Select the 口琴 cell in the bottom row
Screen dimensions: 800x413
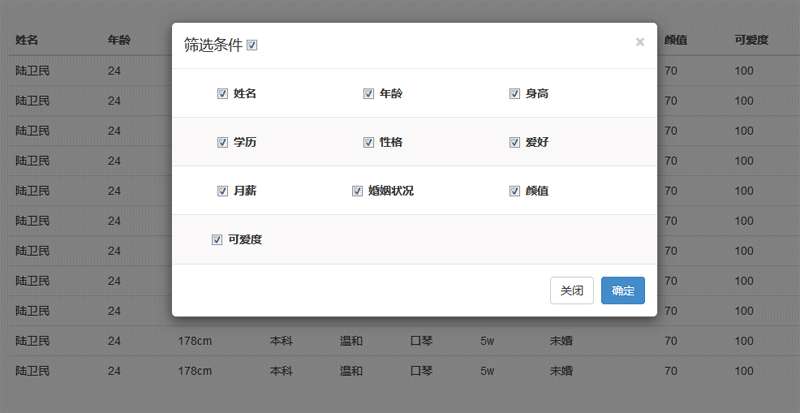coord(422,370)
